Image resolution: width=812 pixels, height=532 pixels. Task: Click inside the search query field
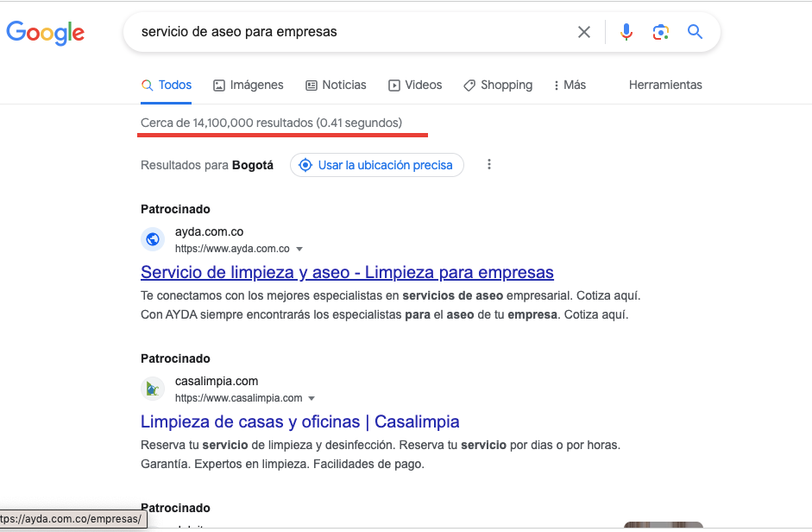[352, 32]
